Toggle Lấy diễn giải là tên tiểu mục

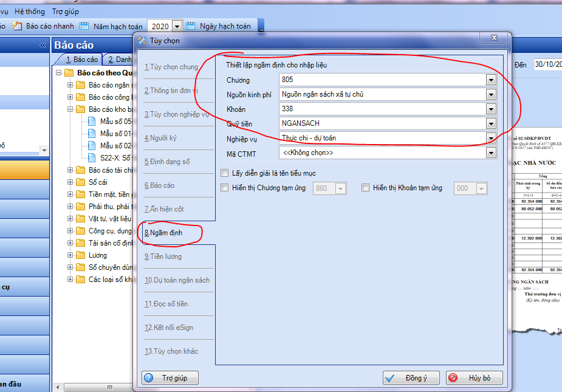[225, 173]
